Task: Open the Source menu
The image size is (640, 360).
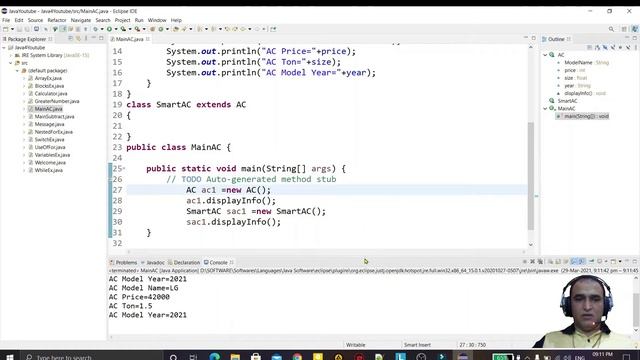Action: point(35,20)
